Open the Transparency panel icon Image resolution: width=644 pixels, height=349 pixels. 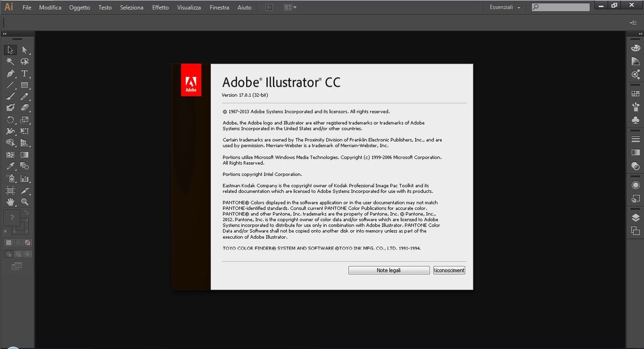(x=635, y=166)
